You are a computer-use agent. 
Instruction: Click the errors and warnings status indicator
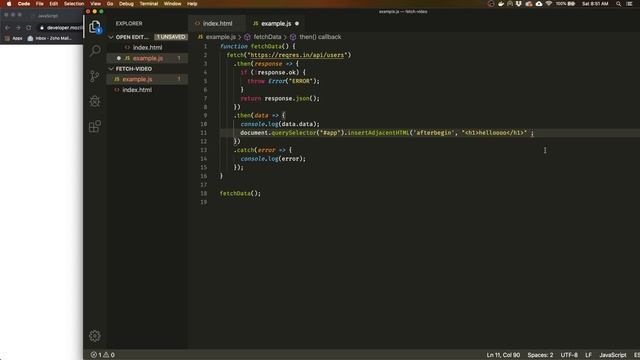click(102, 355)
